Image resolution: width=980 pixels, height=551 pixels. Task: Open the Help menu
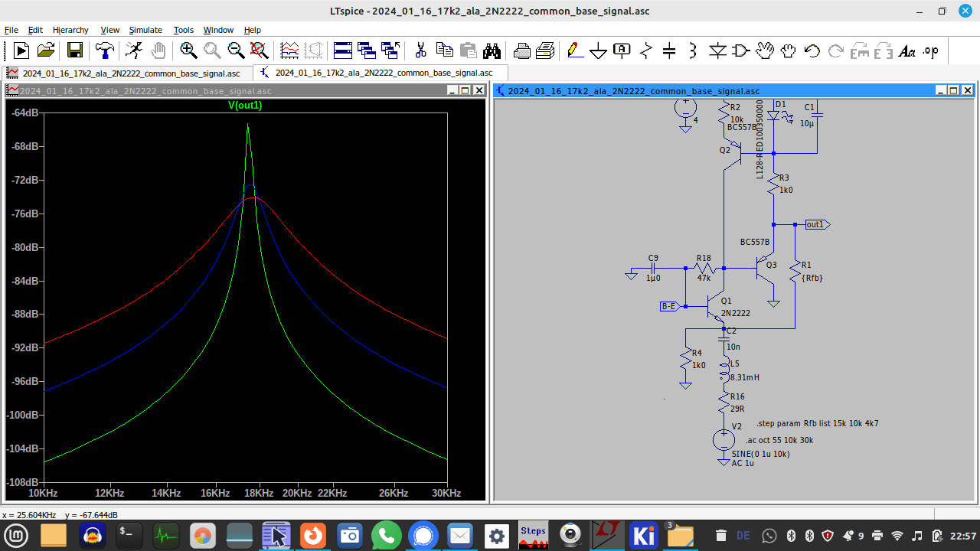(253, 30)
